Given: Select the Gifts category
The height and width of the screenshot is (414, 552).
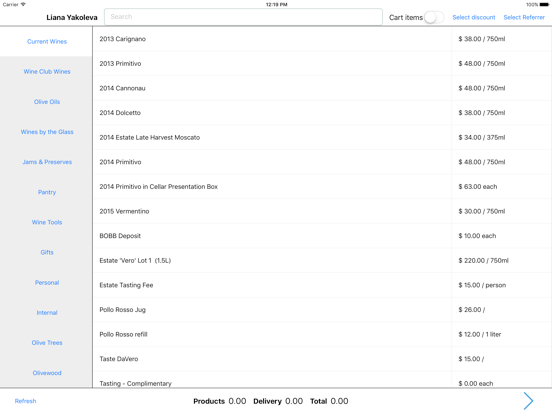Looking at the screenshot, I should tap(47, 252).
